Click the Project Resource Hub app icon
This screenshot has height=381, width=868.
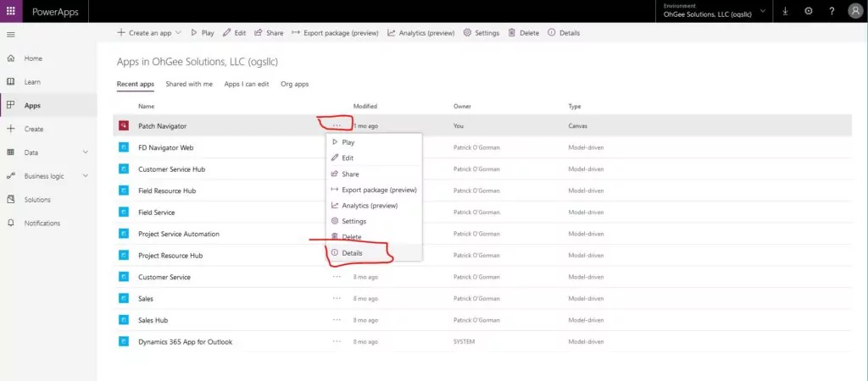[124, 256]
